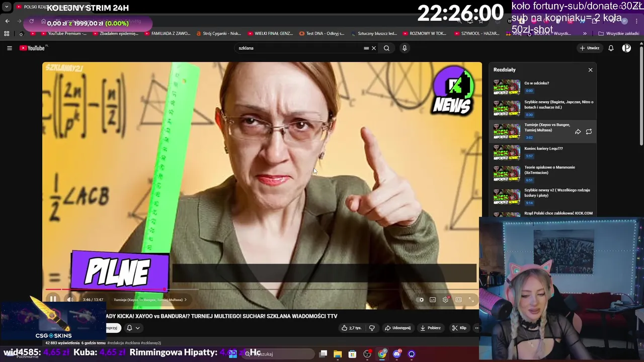Mute the video volume

click(70, 300)
